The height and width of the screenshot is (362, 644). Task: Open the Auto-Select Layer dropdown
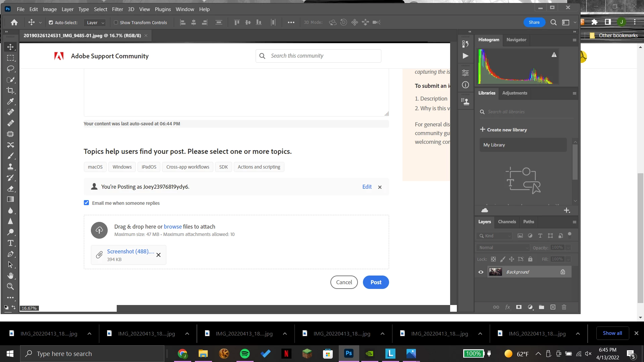[95, 22]
